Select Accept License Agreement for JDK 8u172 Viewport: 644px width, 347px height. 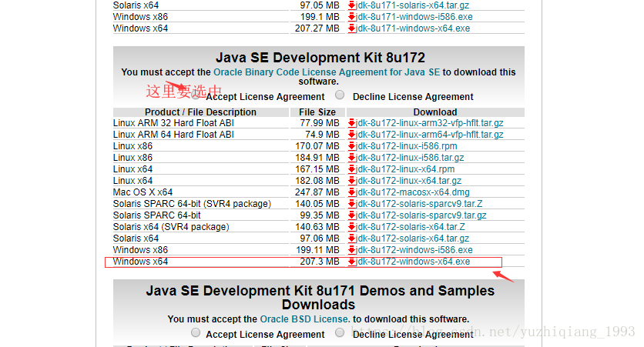[196, 95]
